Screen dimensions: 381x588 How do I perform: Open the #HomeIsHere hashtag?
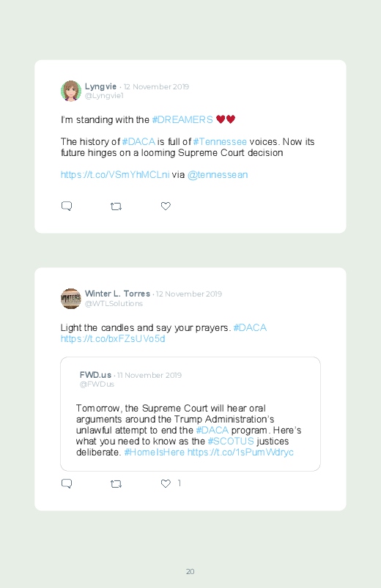point(155,453)
